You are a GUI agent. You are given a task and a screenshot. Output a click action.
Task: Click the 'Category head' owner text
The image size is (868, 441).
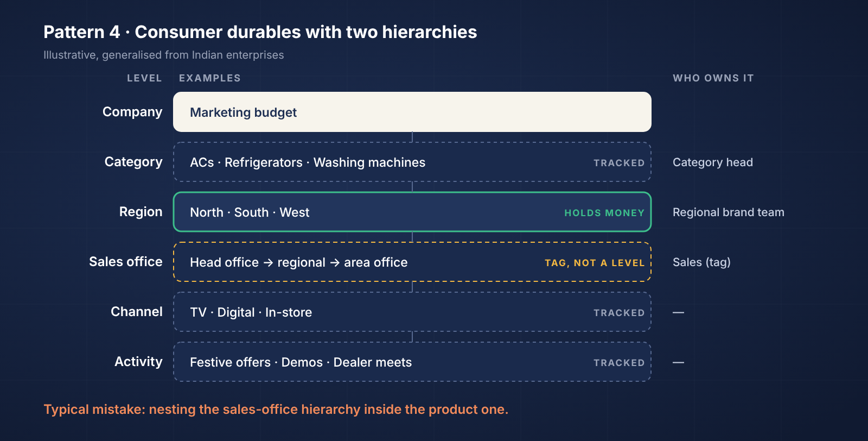[713, 162]
